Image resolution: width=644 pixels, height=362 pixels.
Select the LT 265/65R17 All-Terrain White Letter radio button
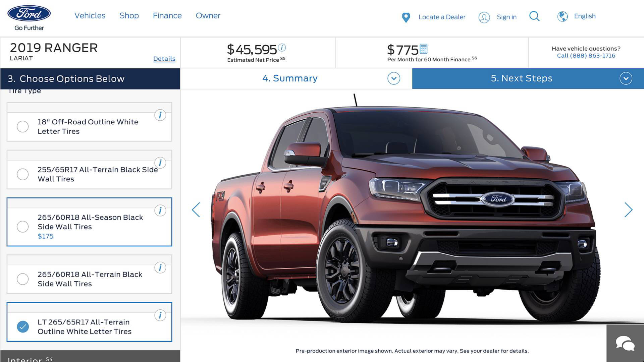(22, 326)
